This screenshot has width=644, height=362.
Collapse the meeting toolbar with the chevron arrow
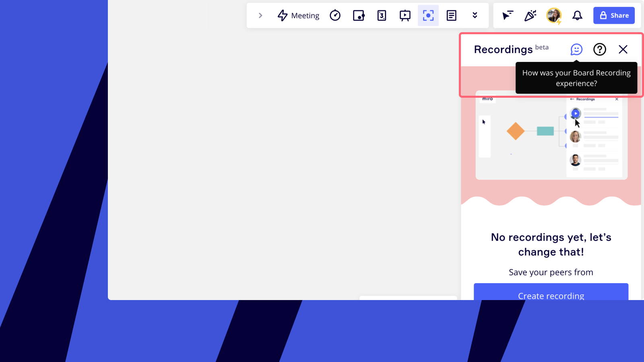260,16
